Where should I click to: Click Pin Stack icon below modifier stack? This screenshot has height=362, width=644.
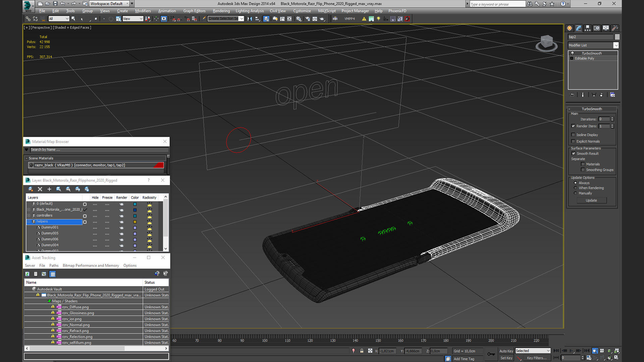pyautogui.click(x=572, y=95)
